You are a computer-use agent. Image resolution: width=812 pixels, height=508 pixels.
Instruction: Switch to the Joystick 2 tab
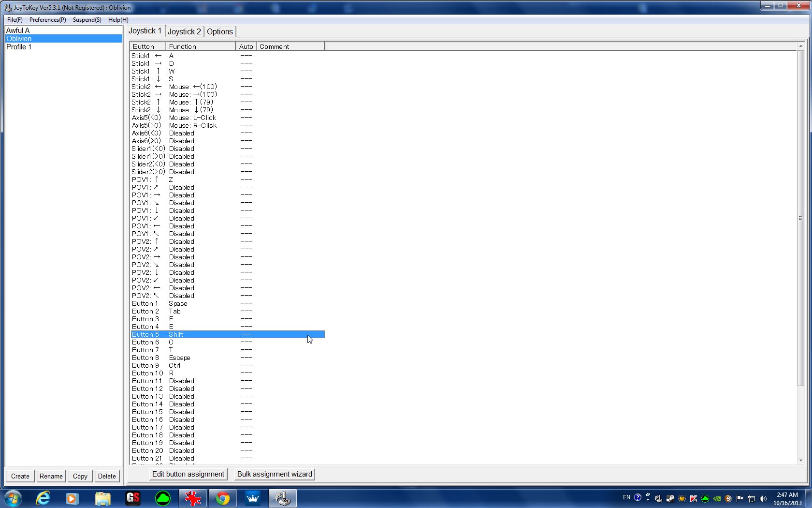pyautogui.click(x=184, y=31)
